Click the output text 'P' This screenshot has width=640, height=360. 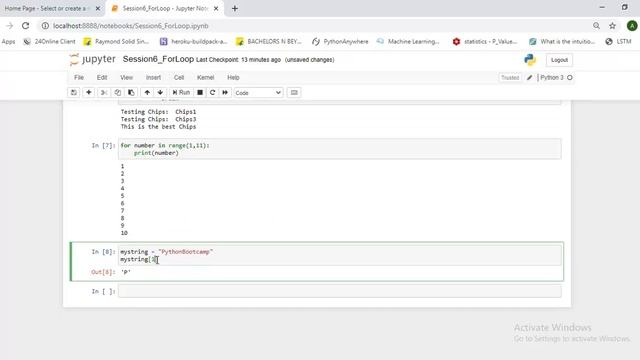126,272
